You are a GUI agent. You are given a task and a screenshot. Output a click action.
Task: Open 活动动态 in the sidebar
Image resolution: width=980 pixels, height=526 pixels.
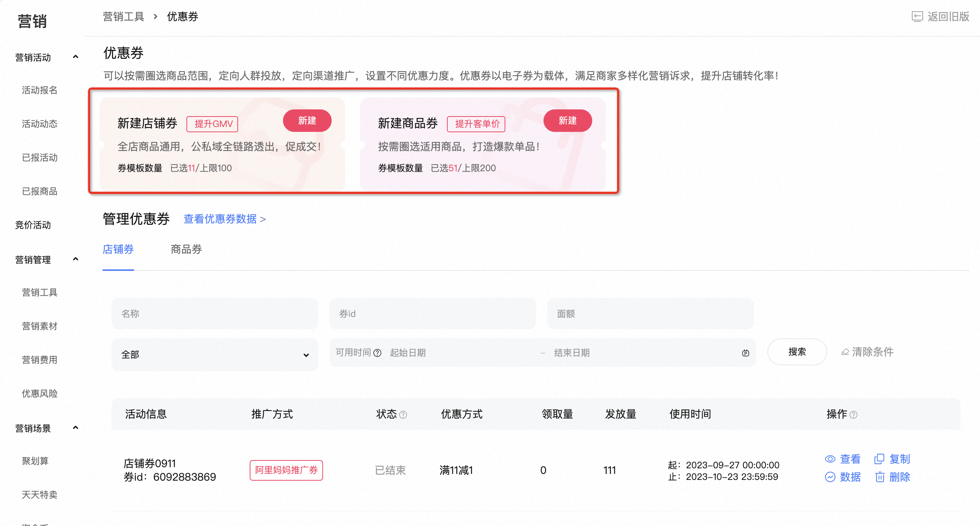tap(40, 124)
